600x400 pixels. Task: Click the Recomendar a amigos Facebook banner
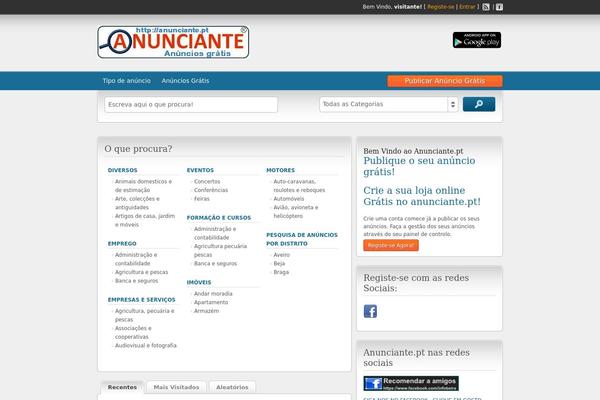click(411, 383)
